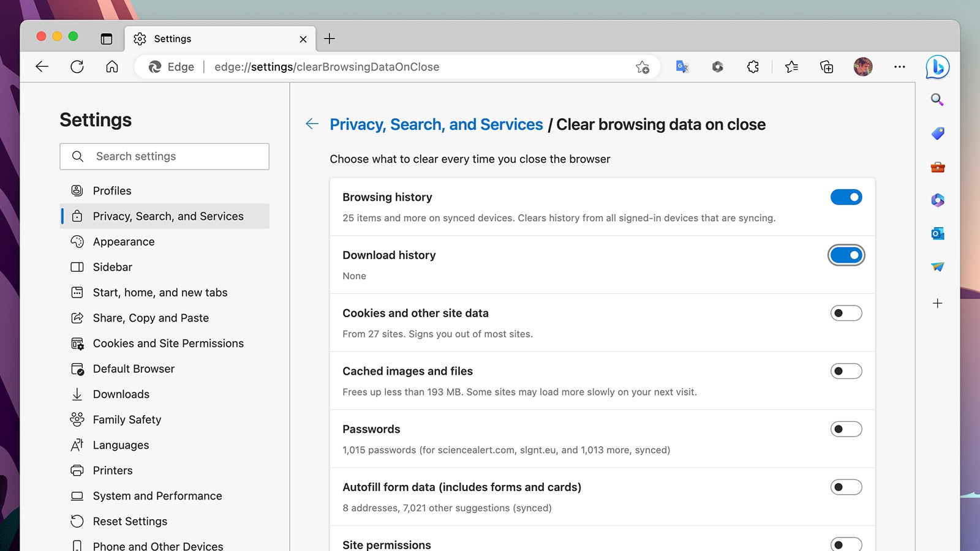Click the back arrow beside breadcrumb

click(x=312, y=124)
